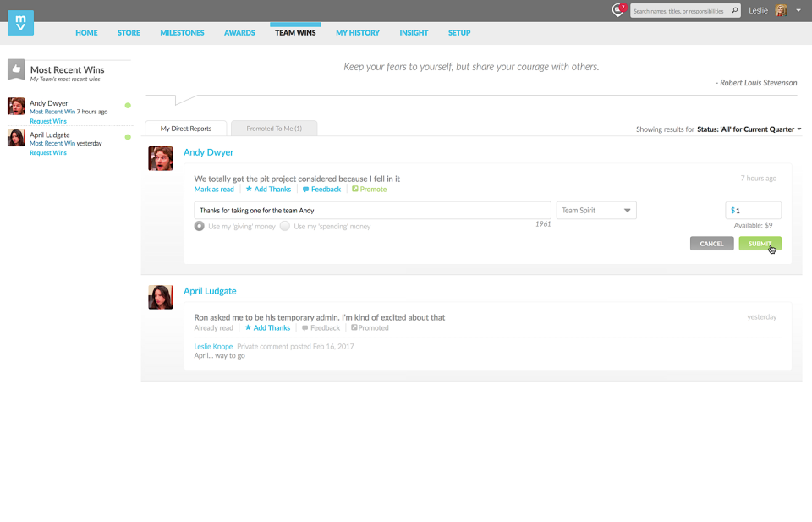Click speech bubble icon of April's Feedback
Screen dimensions: 812x522
coord(305,328)
